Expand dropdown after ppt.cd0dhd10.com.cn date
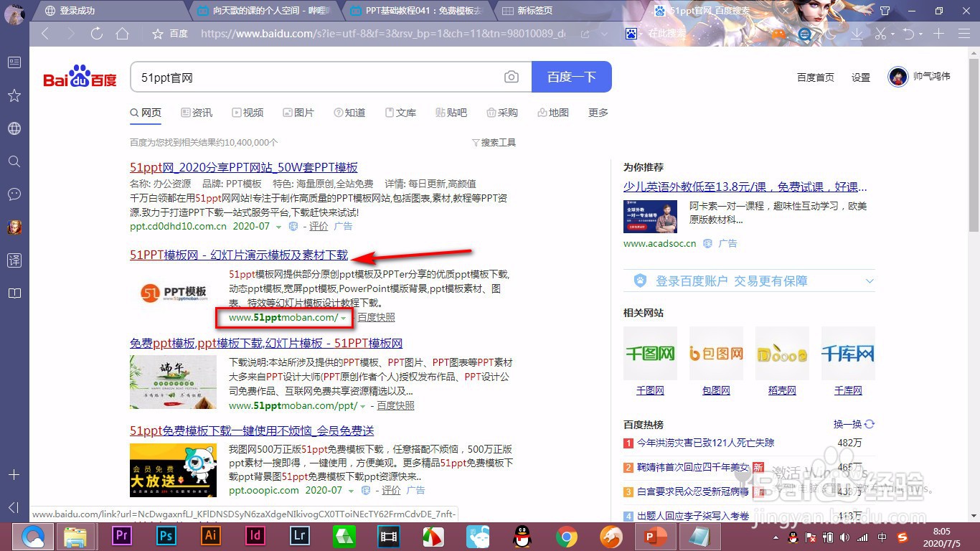The image size is (980, 551). (279, 227)
